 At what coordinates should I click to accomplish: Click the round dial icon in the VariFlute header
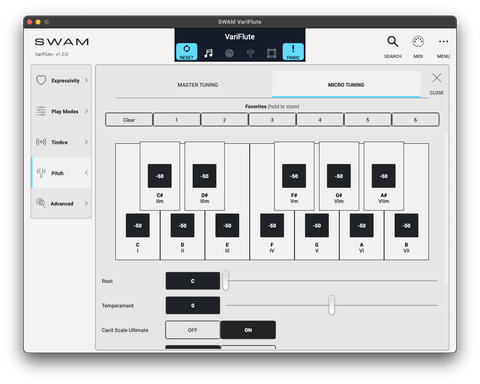(x=229, y=53)
